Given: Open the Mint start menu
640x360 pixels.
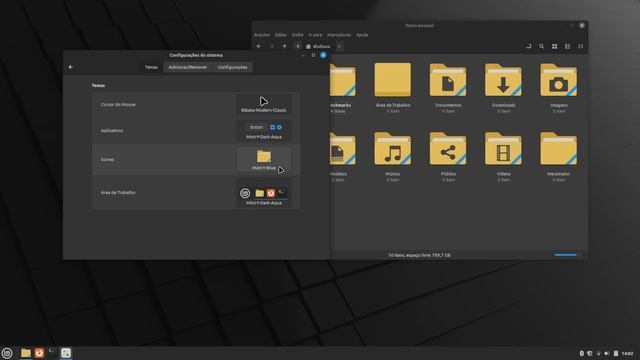Looking at the screenshot, I should click(x=7, y=353).
